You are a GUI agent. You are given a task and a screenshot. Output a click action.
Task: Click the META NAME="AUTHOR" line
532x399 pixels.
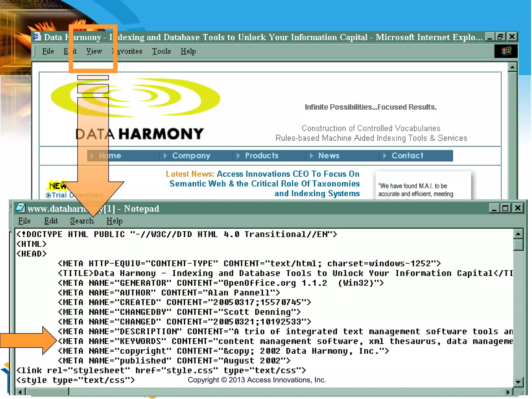[169, 292]
